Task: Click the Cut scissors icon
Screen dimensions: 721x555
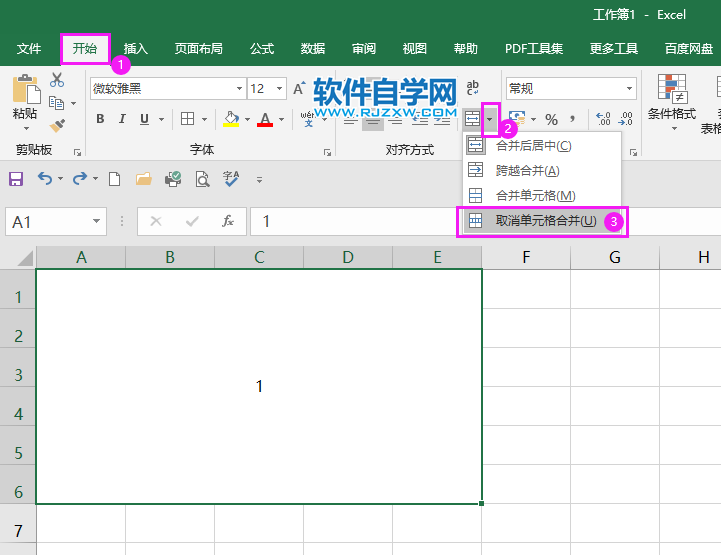Action: pos(57,80)
